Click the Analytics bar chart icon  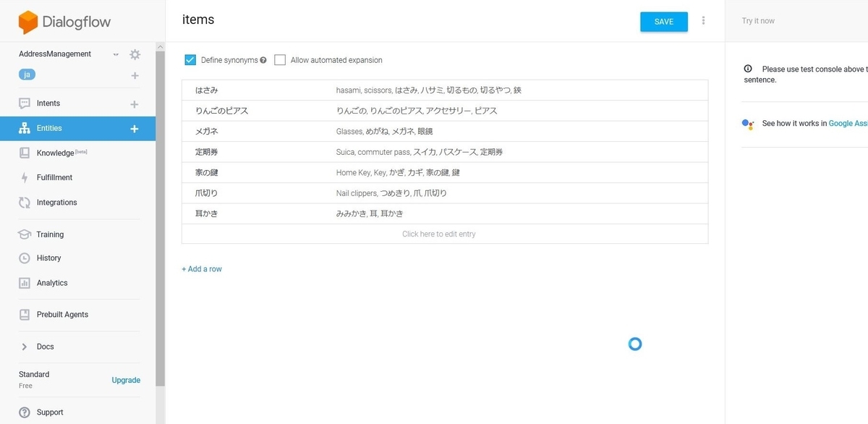(x=25, y=283)
